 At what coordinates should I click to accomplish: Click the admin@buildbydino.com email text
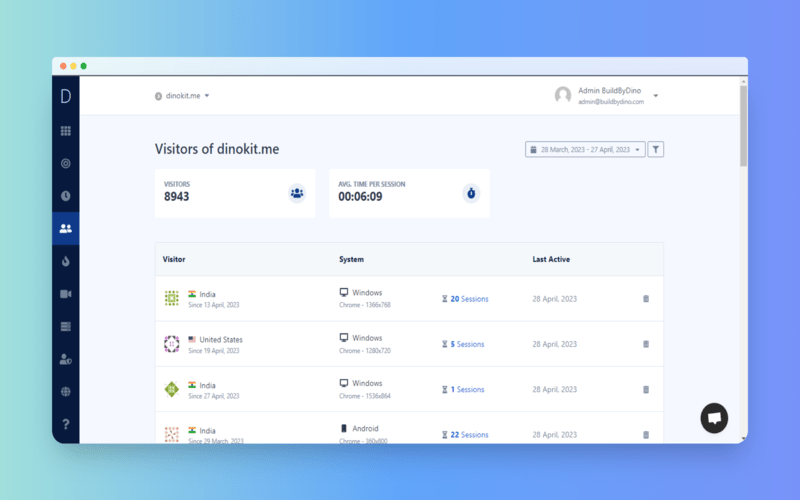tap(611, 102)
